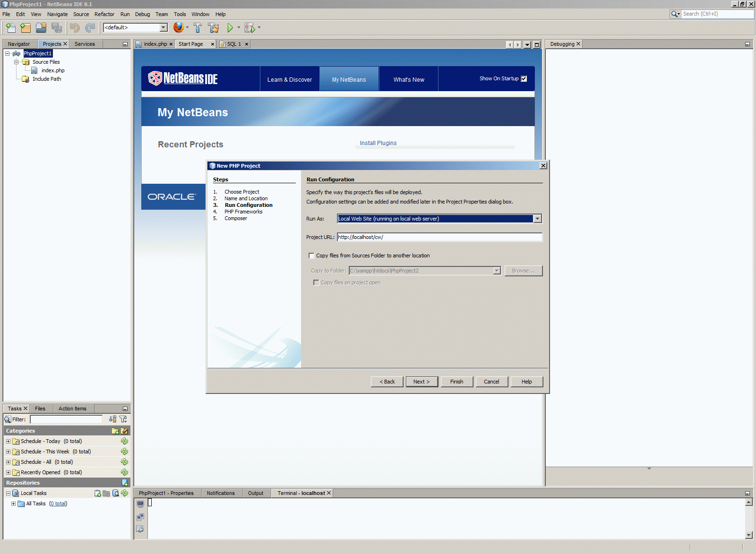Click the sort A-Z icon in Tasks panel
This screenshot has height=554, width=756.
(x=112, y=419)
